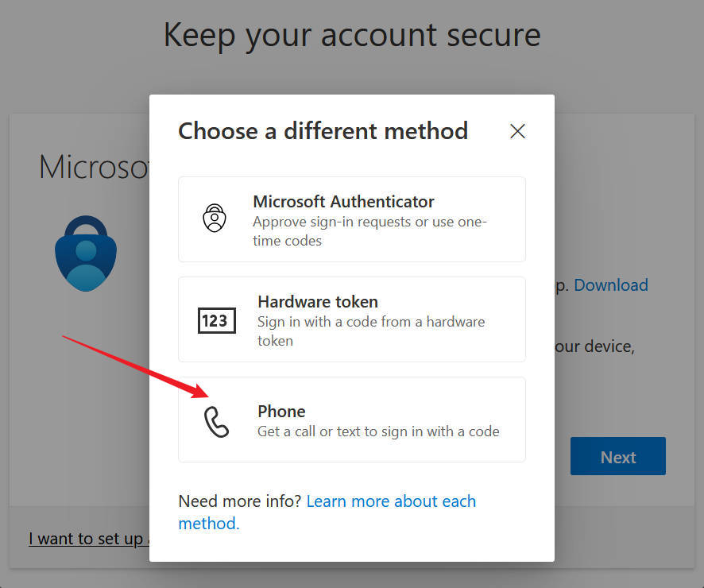Image resolution: width=704 pixels, height=588 pixels.
Task: Click the Approve sign-in requests description text
Action: (x=369, y=231)
